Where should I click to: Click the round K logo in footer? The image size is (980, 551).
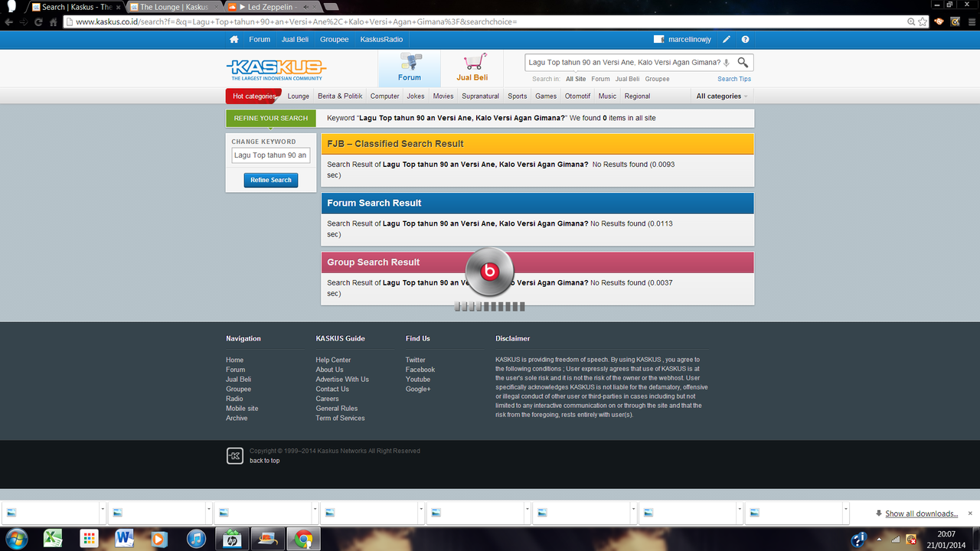tap(235, 456)
